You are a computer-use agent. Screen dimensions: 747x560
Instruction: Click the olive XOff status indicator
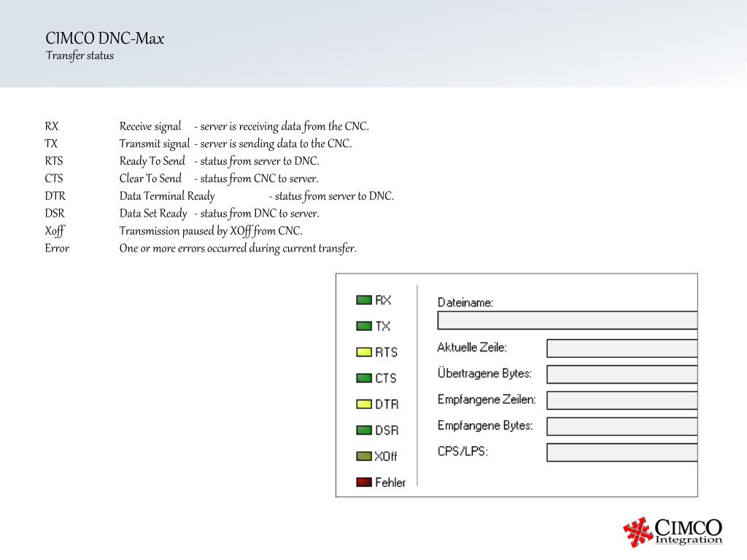[x=364, y=456]
